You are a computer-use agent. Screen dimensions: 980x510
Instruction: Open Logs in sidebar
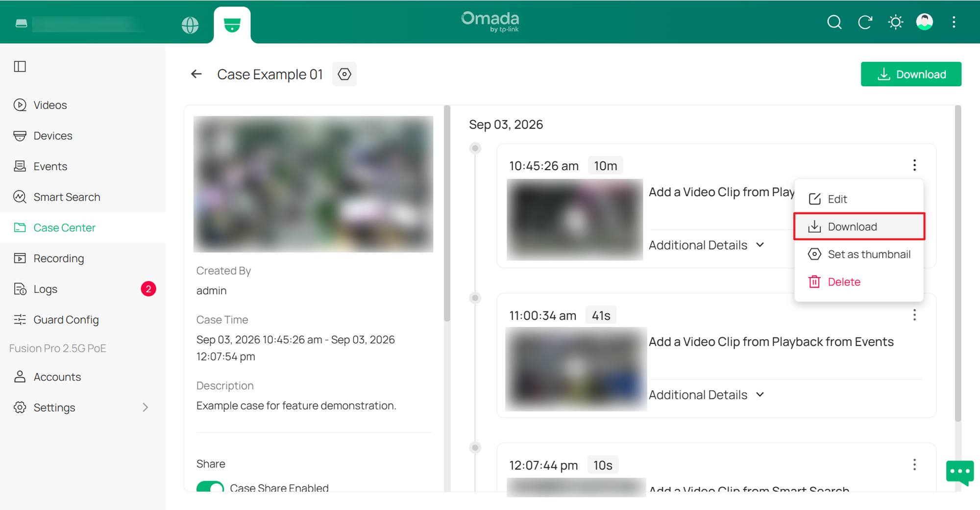point(82,289)
